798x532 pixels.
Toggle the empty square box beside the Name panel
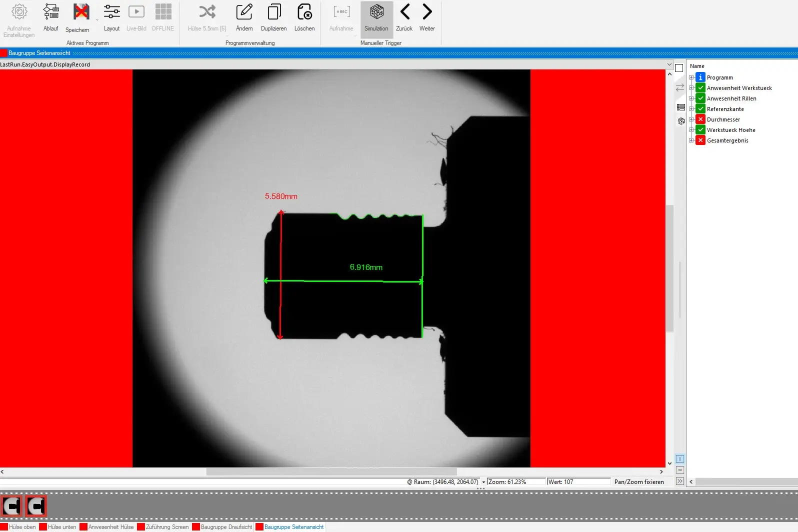click(679, 68)
